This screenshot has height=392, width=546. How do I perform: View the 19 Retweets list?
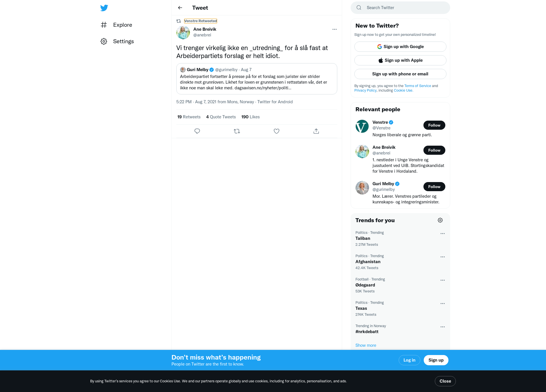(x=189, y=117)
